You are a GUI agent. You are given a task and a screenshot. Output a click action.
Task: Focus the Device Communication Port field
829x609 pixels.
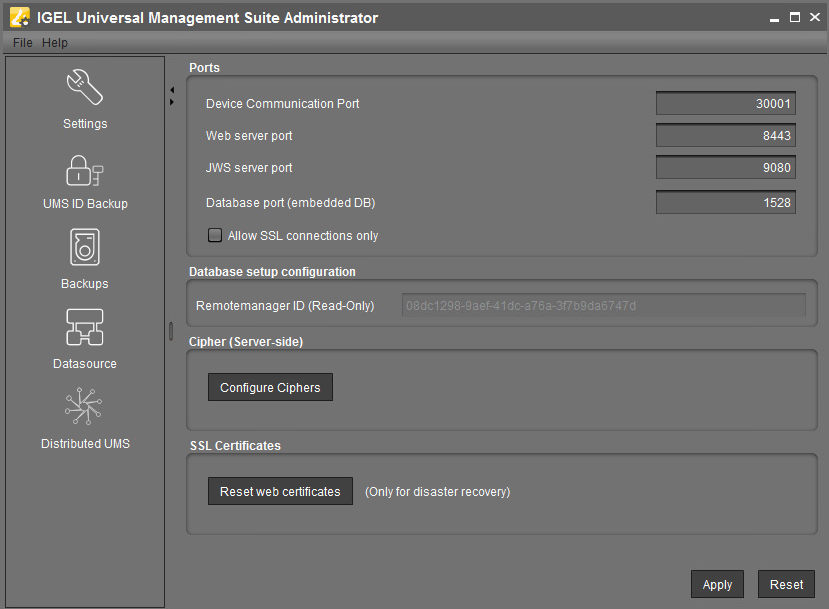(726, 103)
